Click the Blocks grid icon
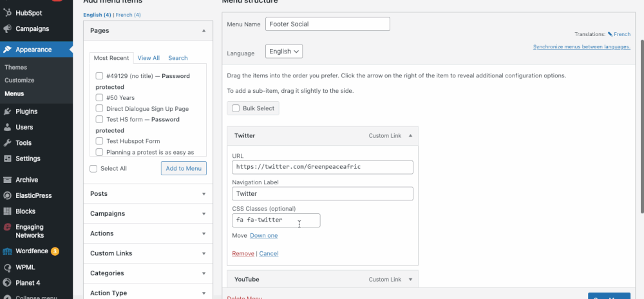The height and width of the screenshot is (299, 644). [x=7, y=211]
